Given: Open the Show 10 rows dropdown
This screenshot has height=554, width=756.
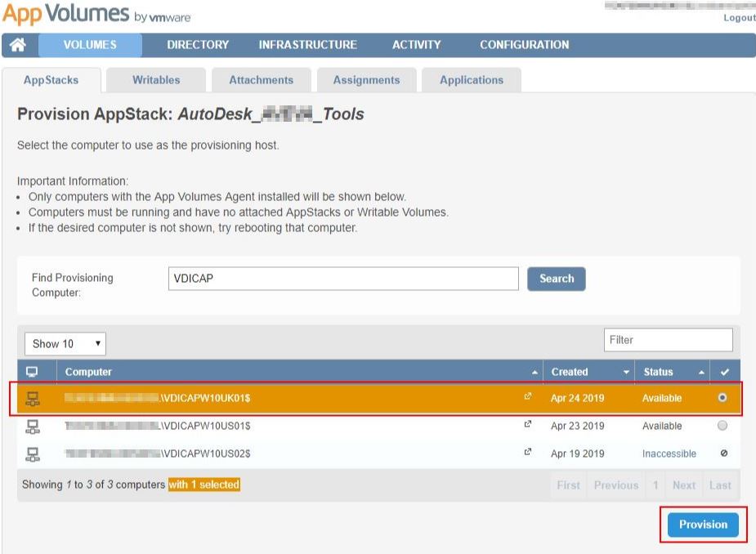Looking at the screenshot, I should (65, 344).
